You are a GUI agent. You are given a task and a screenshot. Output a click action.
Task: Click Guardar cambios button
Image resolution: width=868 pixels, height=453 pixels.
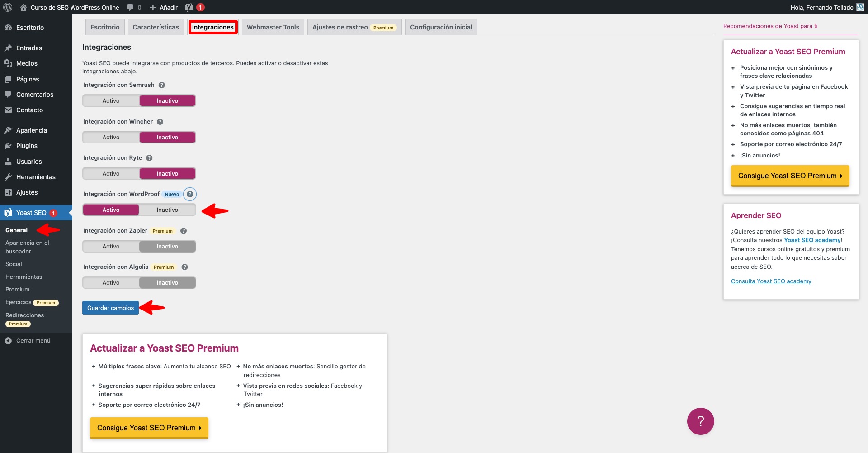pyautogui.click(x=110, y=308)
